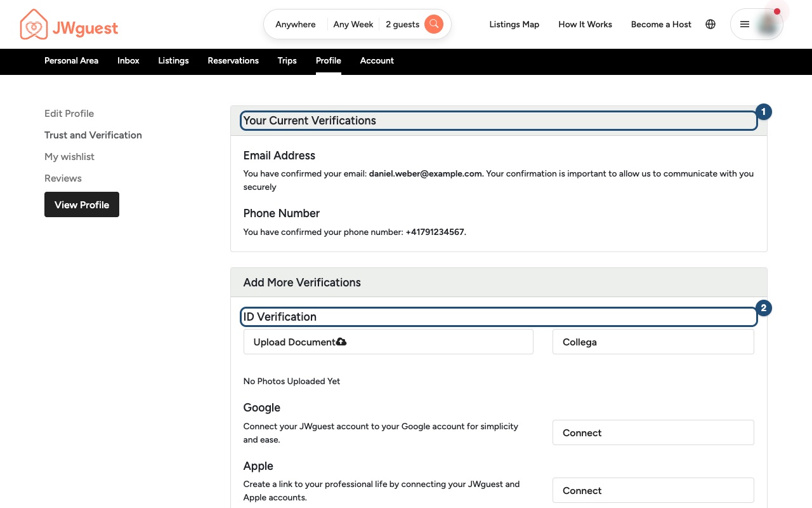Click the Add More Verifications heading

point(302,283)
